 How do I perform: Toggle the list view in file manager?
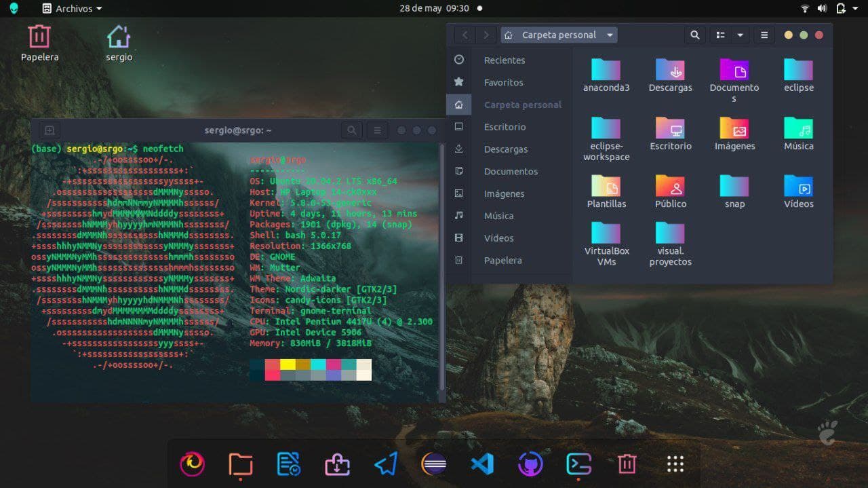(721, 35)
